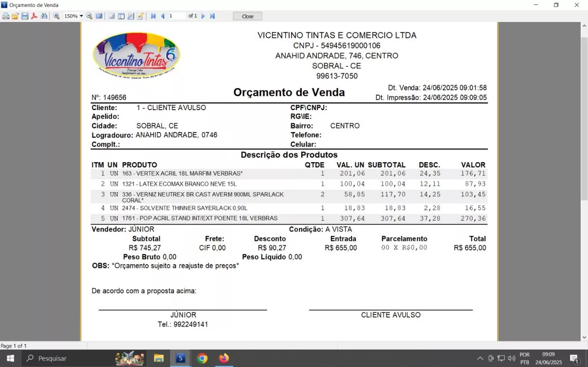Viewport: 588px width, 367px height.
Task: Switch the preview to full screen mode
Action: pos(99,16)
